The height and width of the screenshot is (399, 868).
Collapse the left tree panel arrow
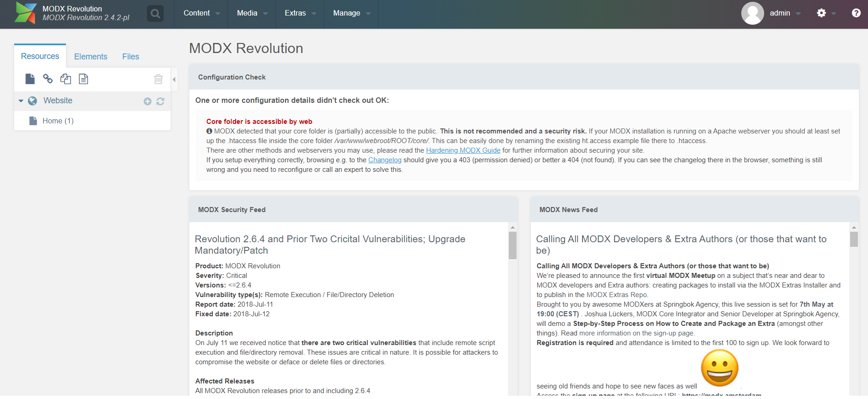point(174,80)
